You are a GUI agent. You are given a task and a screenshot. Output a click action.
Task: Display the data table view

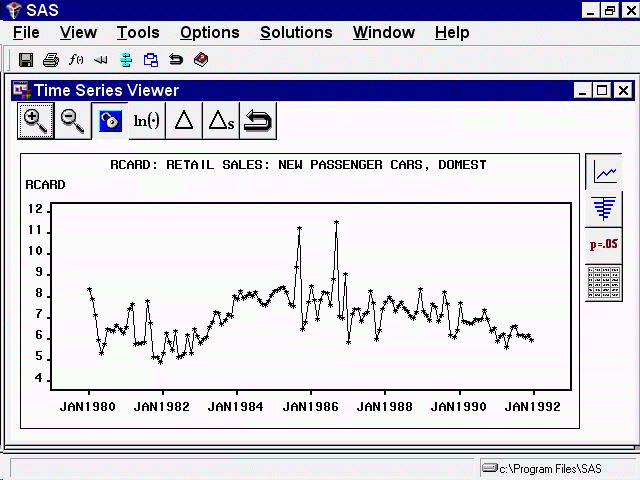click(x=604, y=282)
